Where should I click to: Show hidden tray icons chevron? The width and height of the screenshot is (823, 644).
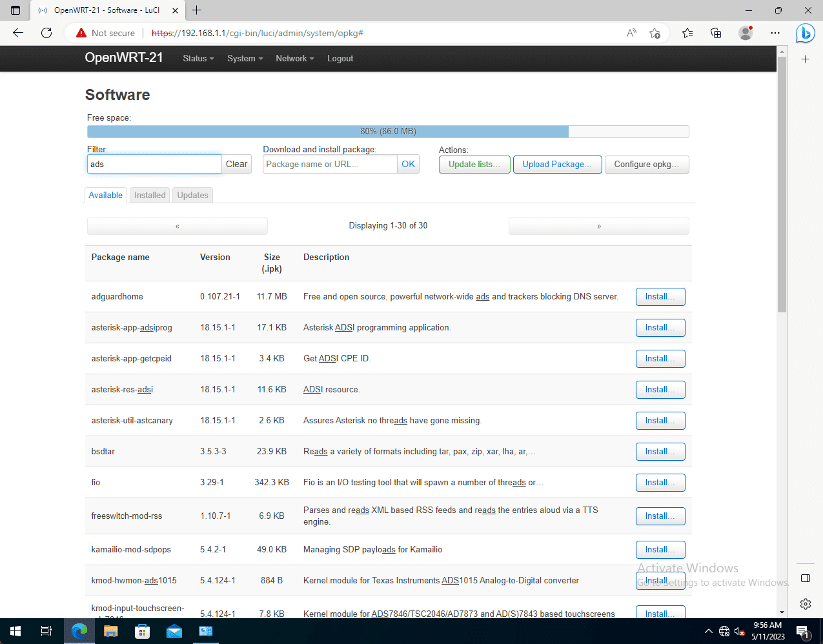pyautogui.click(x=709, y=631)
